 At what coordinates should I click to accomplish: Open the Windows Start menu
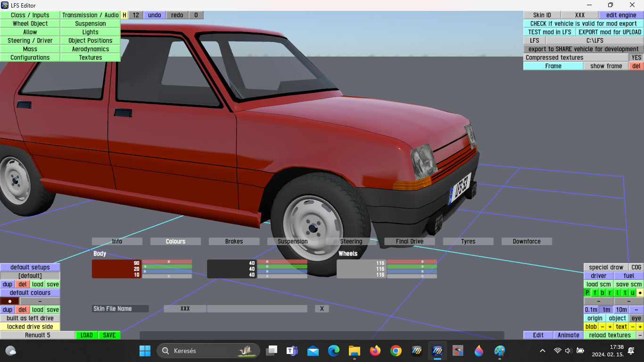[145, 351]
